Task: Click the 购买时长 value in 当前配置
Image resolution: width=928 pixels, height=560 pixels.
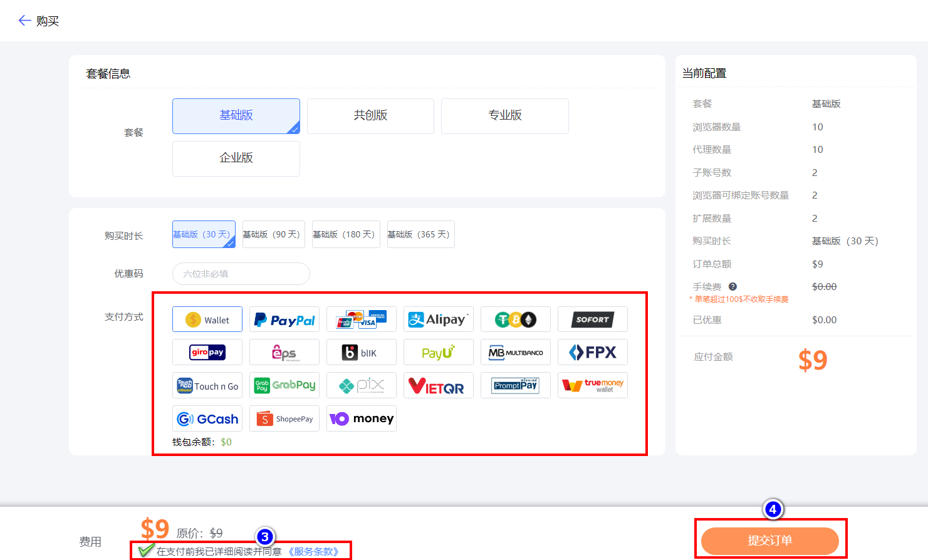Action: pyautogui.click(x=845, y=241)
